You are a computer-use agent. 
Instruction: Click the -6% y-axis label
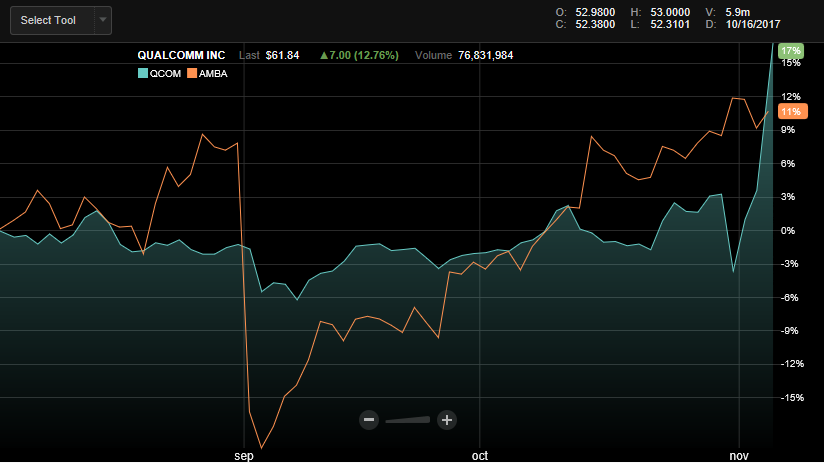pos(790,297)
